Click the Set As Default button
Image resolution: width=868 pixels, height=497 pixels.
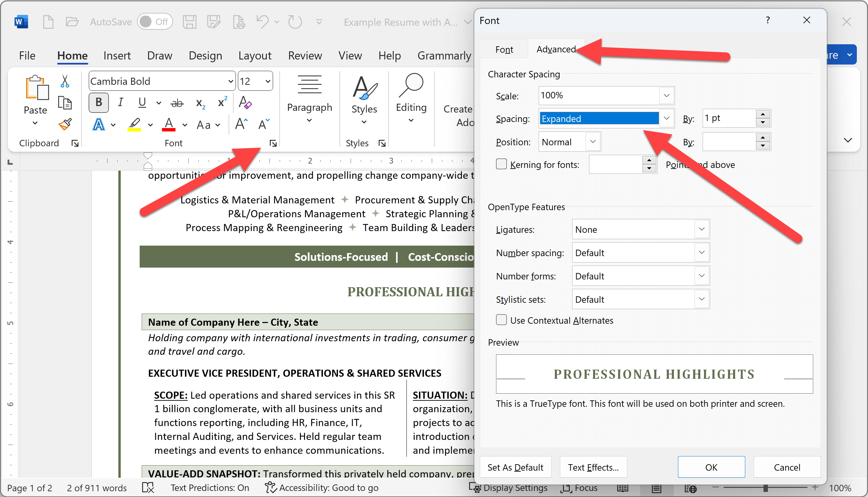(x=516, y=467)
